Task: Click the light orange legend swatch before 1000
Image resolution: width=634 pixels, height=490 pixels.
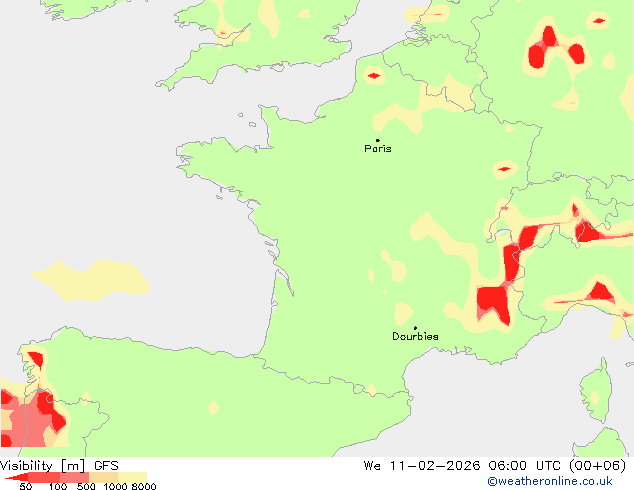Action: click(x=104, y=477)
